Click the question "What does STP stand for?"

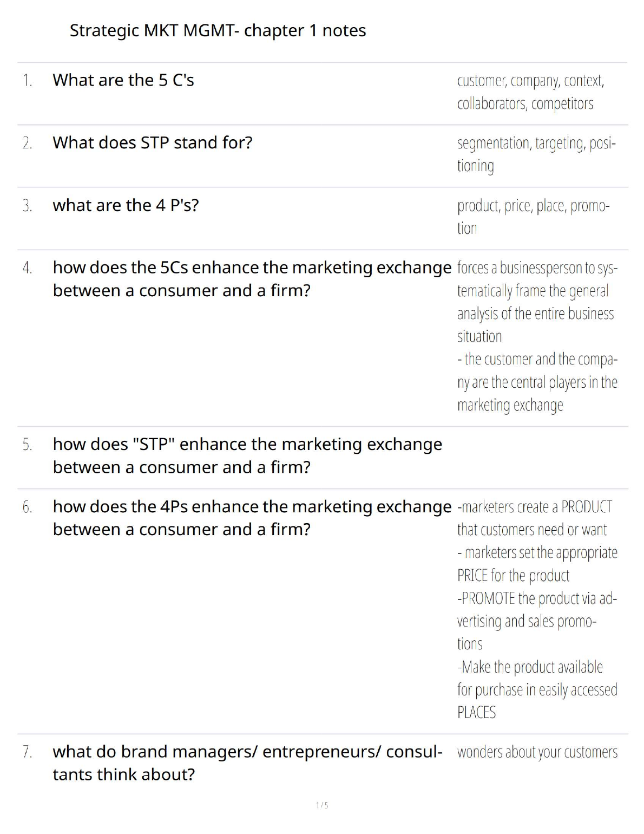pyautogui.click(x=153, y=142)
